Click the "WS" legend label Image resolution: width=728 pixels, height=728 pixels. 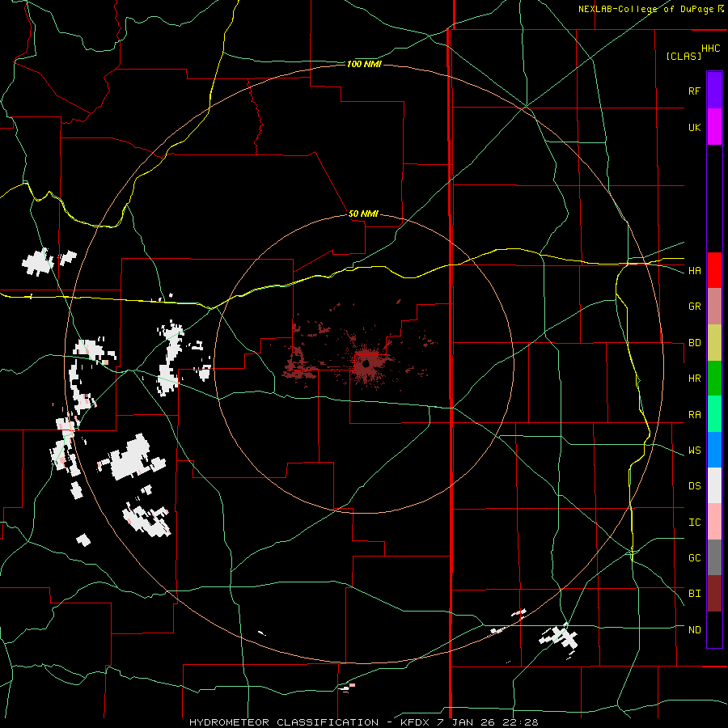(694, 451)
